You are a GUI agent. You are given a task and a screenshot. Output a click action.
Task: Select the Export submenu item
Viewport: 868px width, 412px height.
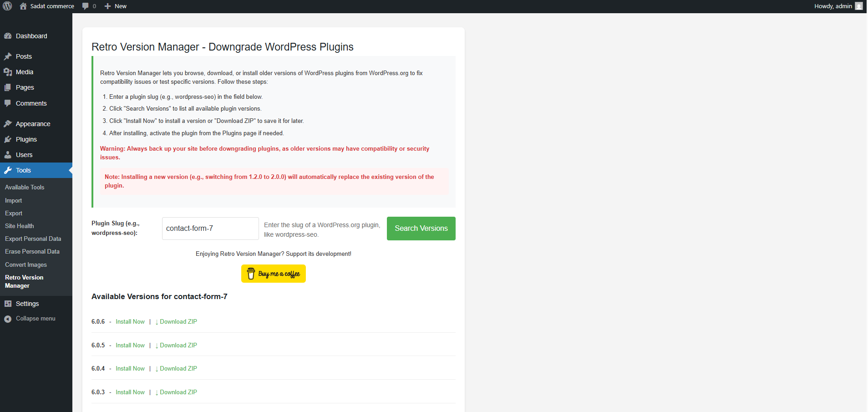click(x=14, y=213)
